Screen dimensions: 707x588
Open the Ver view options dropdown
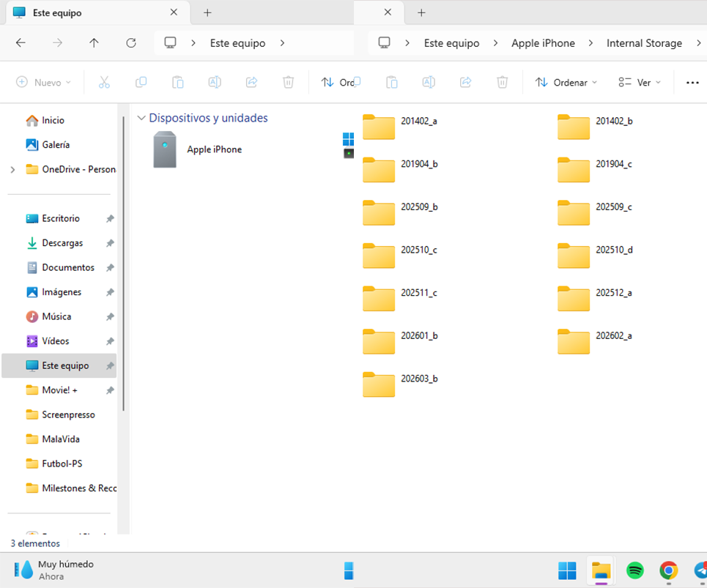point(640,83)
